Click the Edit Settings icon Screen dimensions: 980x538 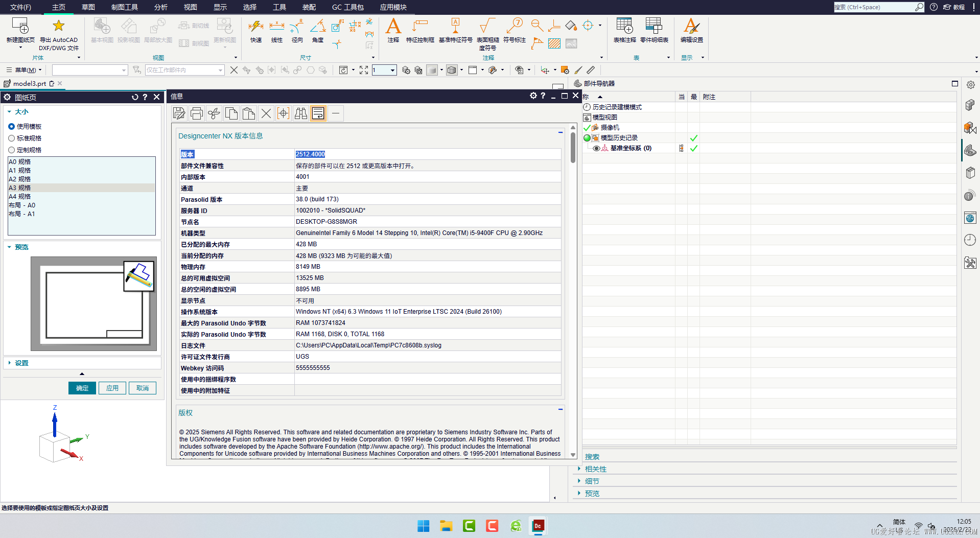[691, 27]
